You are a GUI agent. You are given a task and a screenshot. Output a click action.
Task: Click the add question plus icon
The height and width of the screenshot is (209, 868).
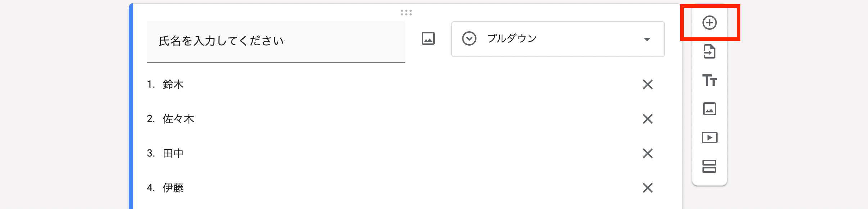tap(709, 23)
